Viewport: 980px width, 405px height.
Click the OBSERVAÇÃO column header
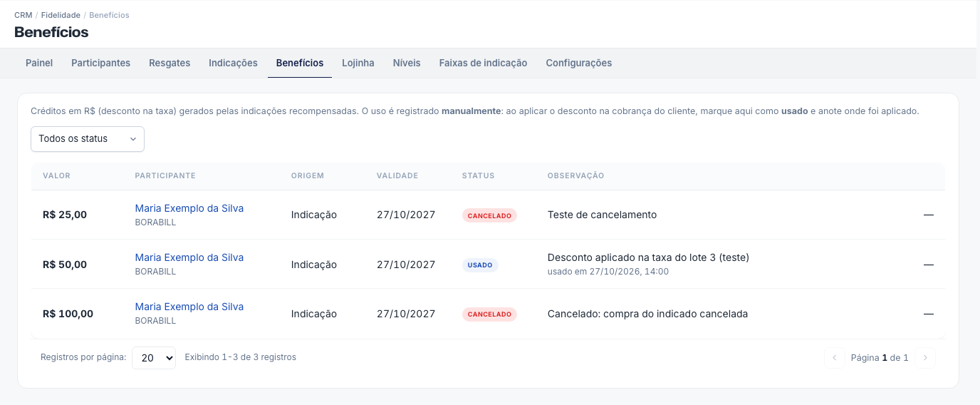tap(576, 175)
